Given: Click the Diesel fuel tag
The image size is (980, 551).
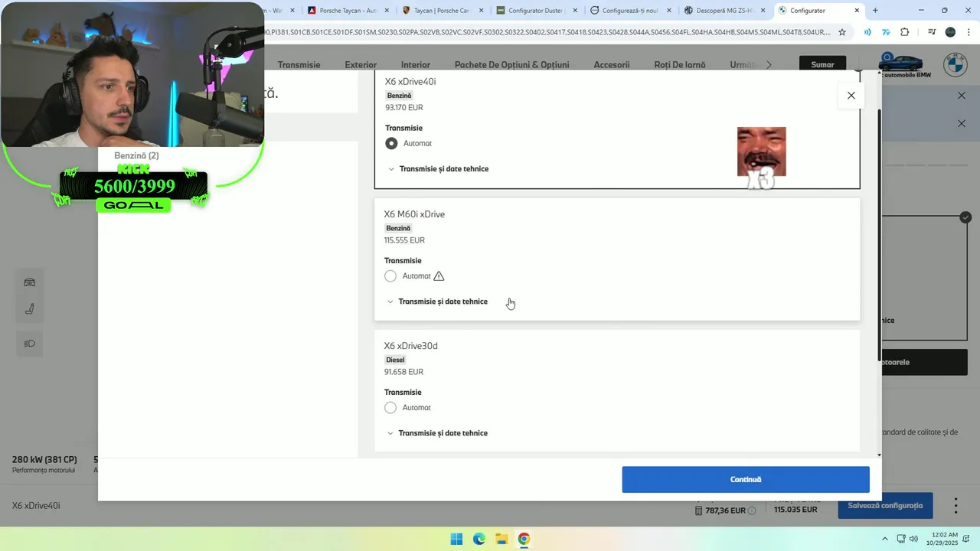Looking at the screenshot, I should pos(395,360).
